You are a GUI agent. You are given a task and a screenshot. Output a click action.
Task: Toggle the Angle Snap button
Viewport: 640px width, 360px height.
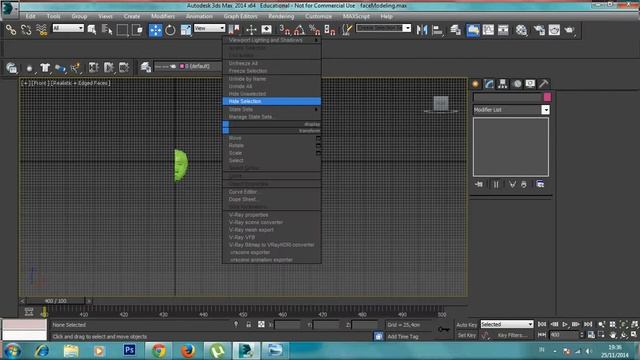[299, 30]
